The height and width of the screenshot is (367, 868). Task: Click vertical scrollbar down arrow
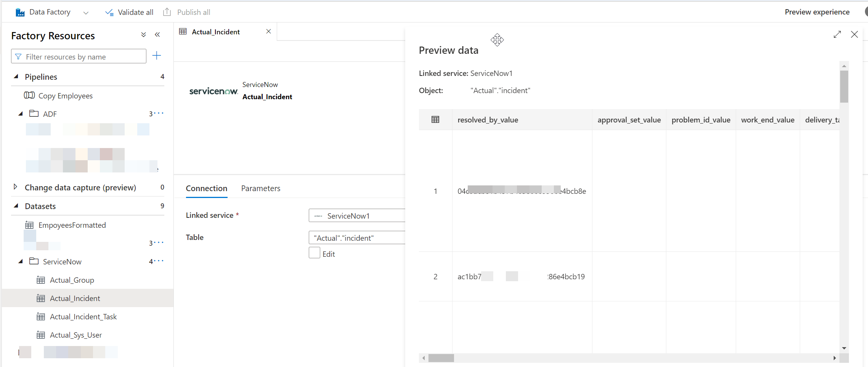click(x=844, y=348)
